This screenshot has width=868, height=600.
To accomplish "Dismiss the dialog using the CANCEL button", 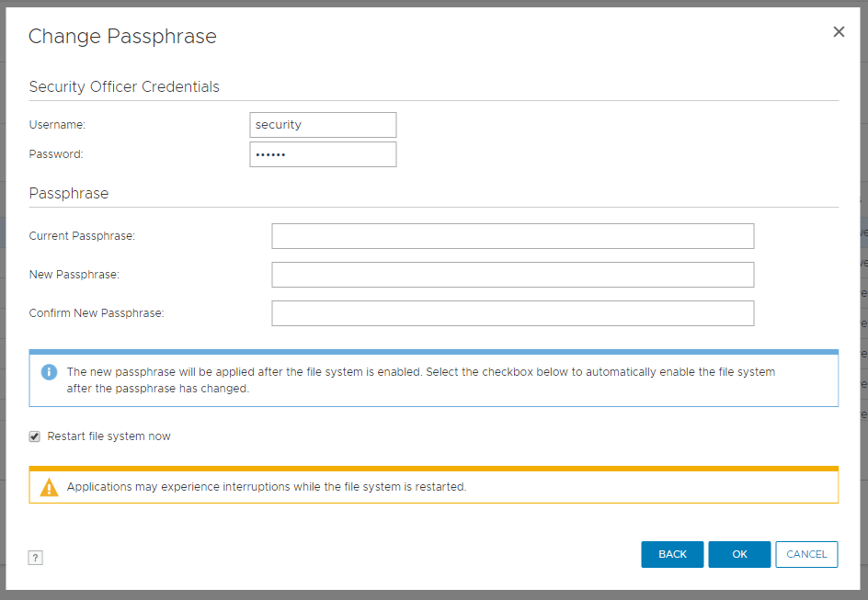I will click(806, 554).
